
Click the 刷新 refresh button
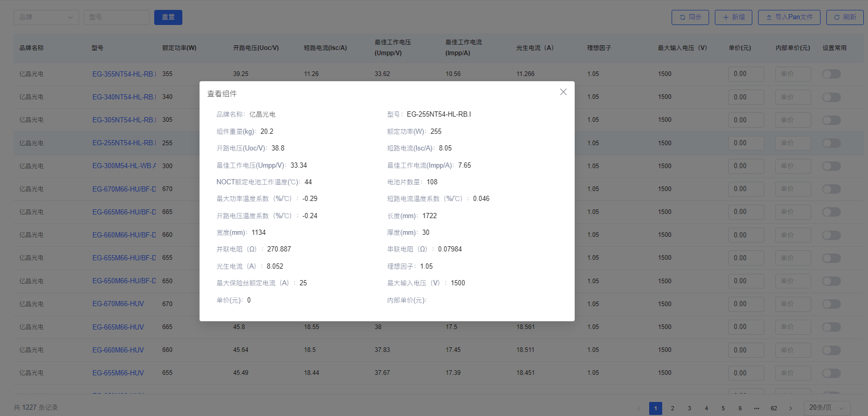pyautogui.click(x=845, y=17)
